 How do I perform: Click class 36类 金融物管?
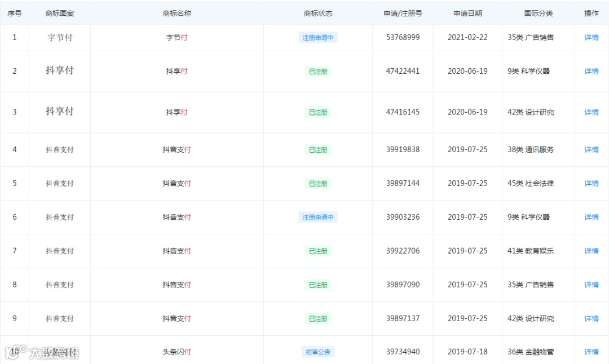pos(531,352)
